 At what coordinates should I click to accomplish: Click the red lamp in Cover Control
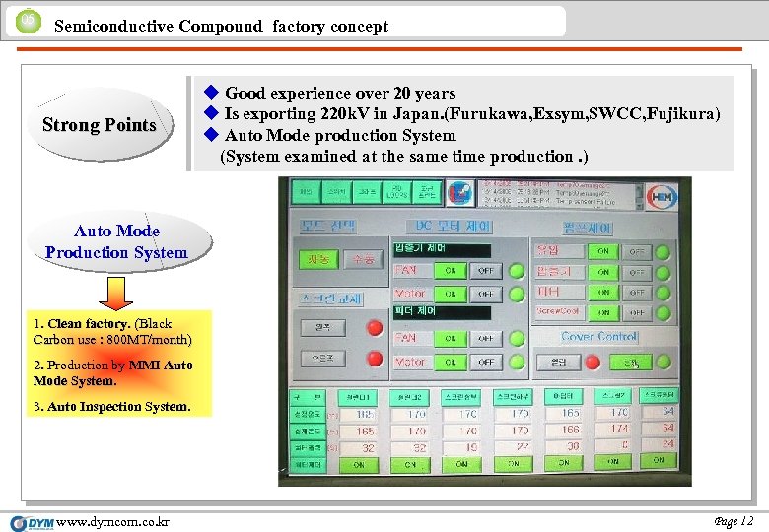pyautogui.click(x=593, y=363)
